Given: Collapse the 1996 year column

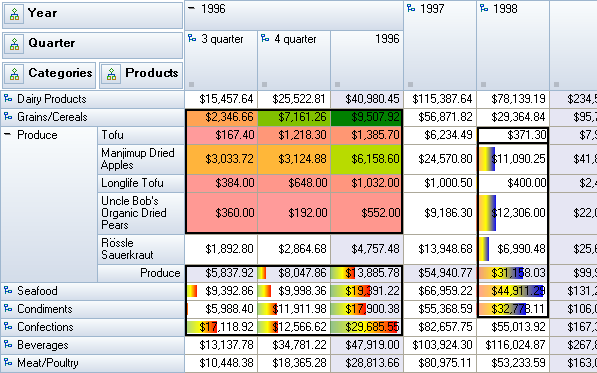Looking at the screenshot, I should coord(192,8).
